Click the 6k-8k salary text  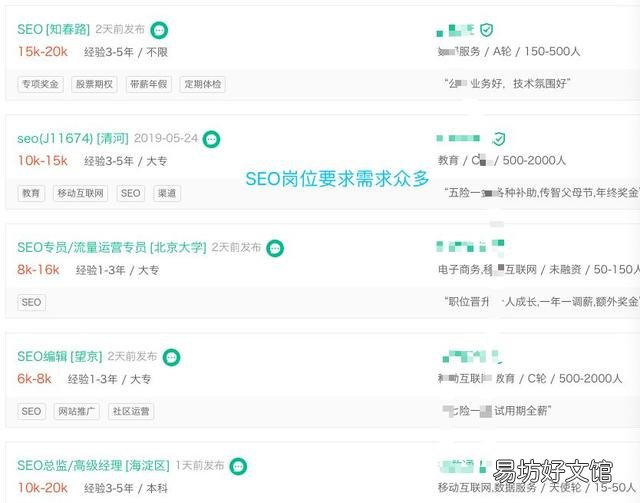click(34, 378)
